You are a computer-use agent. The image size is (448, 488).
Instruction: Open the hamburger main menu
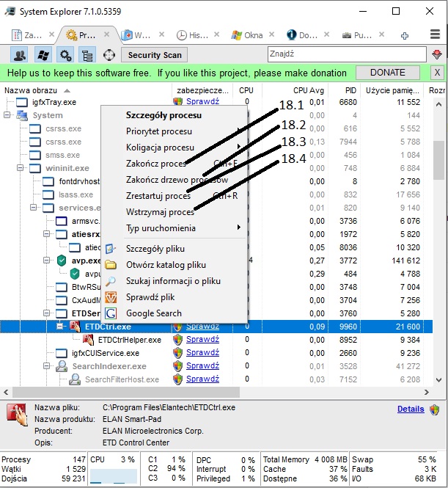(x=435, y=34)
